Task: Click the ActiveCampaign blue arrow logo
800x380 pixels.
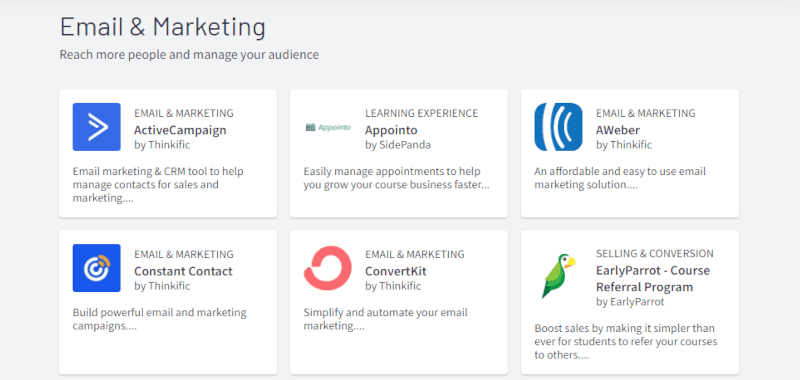Action: pos(96,127)
